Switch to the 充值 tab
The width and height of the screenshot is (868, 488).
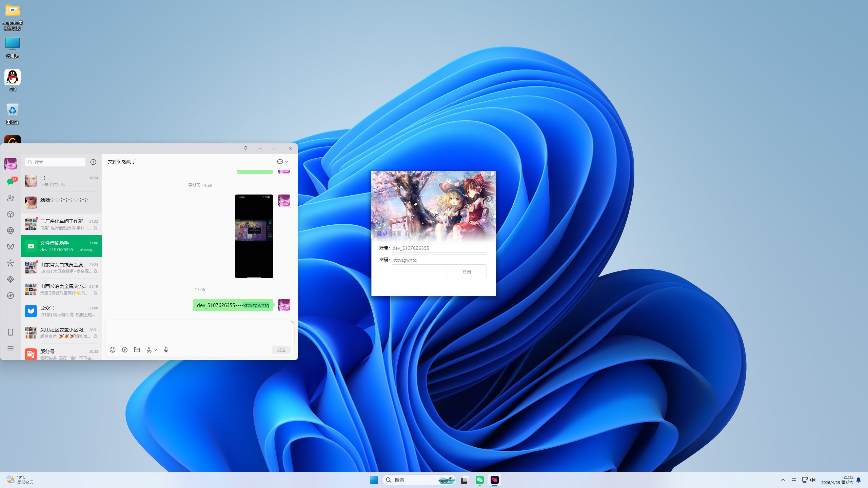tap(410, 233)
